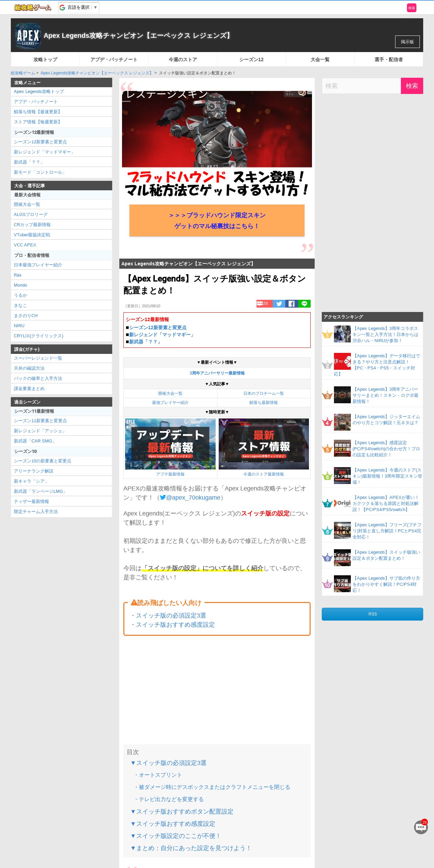Open the rank 1 ranking article thumbnail
Screen dimensions: 434x868
point(342,334)
